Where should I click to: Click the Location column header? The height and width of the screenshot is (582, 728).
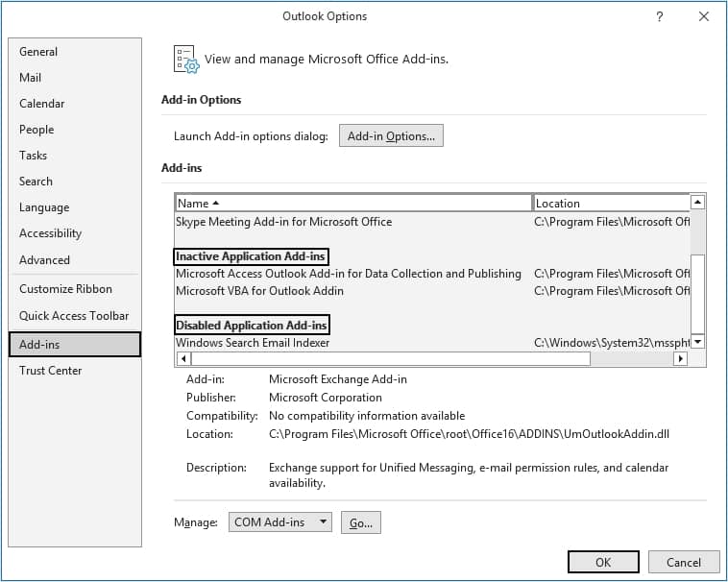click(612, 204)
